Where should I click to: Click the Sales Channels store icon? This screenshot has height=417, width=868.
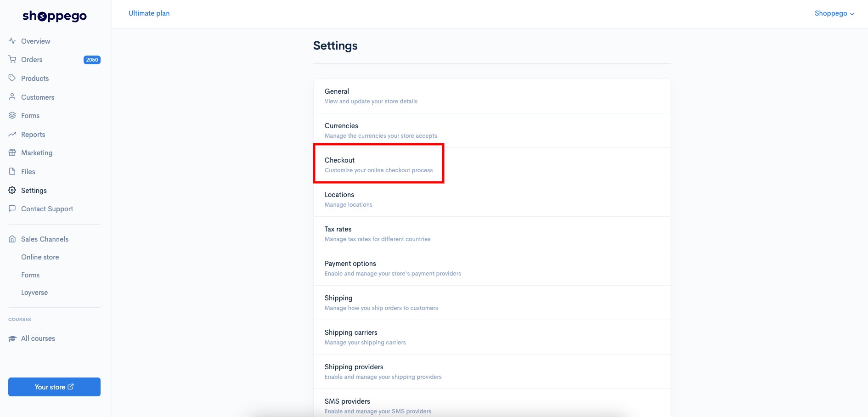click(x=12, y=239)
